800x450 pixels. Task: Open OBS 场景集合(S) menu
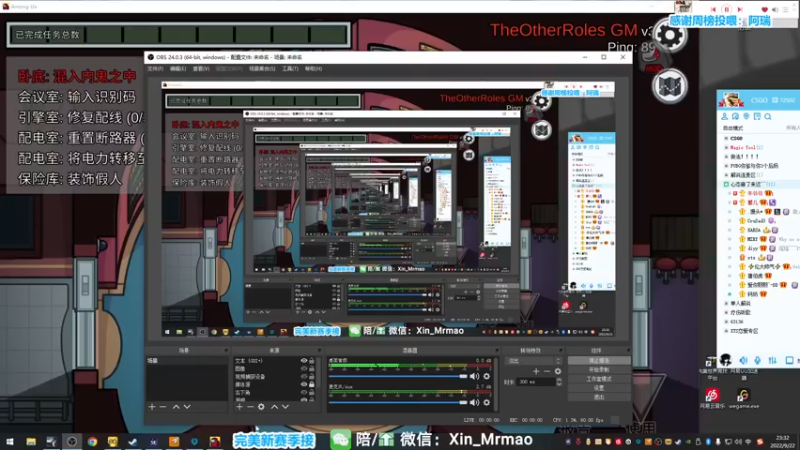(x=262, y=69)
